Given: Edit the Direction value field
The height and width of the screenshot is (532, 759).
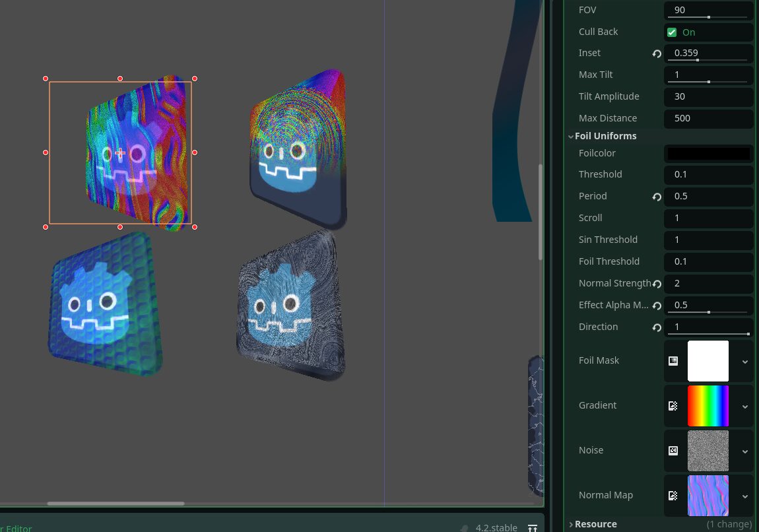Looking at the screenshot, I should click(709, 327).
